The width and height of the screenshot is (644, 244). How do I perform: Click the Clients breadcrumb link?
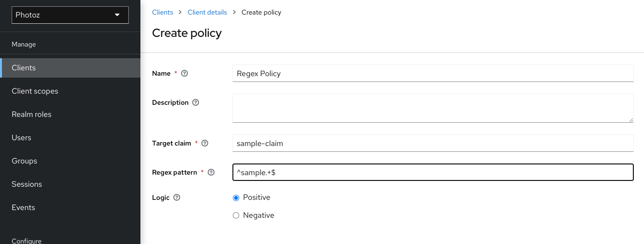click(162, 13)
